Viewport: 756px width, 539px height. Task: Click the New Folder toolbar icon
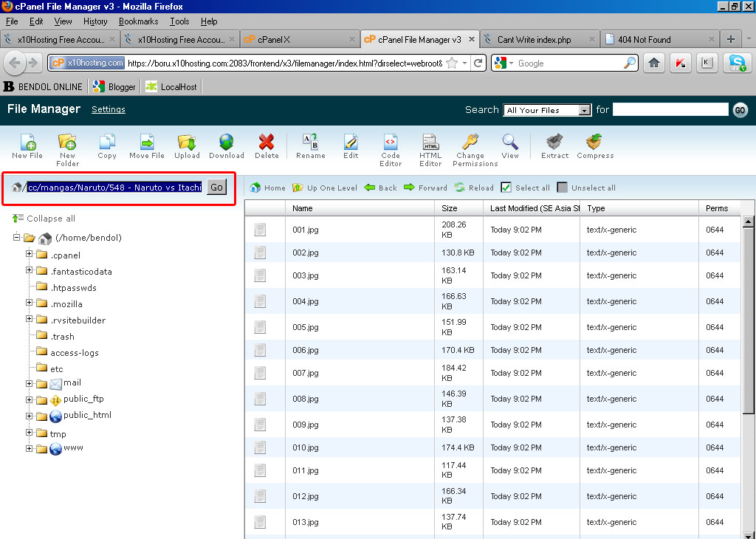[67, 143]
